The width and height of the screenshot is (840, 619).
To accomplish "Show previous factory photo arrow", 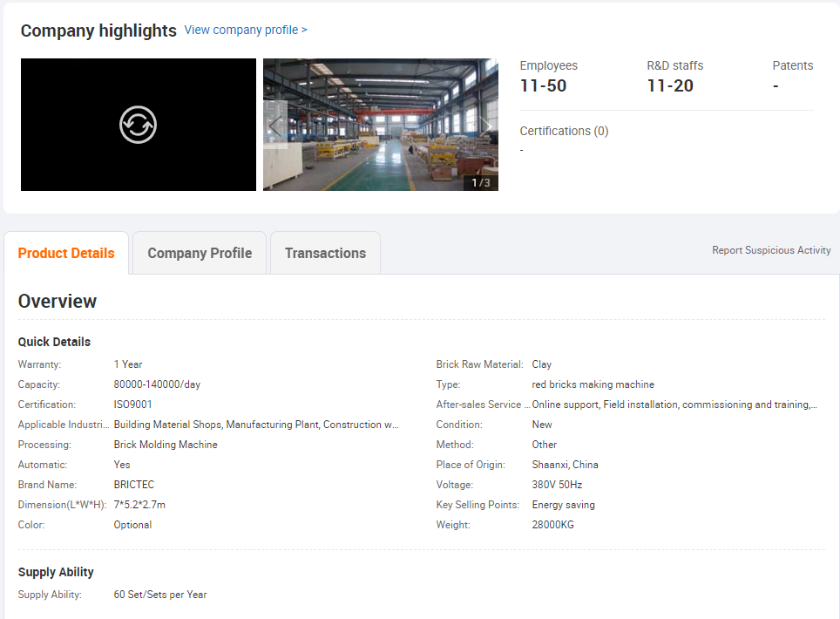I will (275, 126).
